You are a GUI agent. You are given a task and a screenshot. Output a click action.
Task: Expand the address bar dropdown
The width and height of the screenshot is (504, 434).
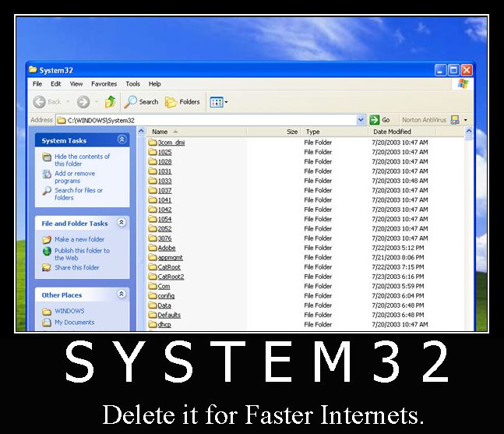361,120
